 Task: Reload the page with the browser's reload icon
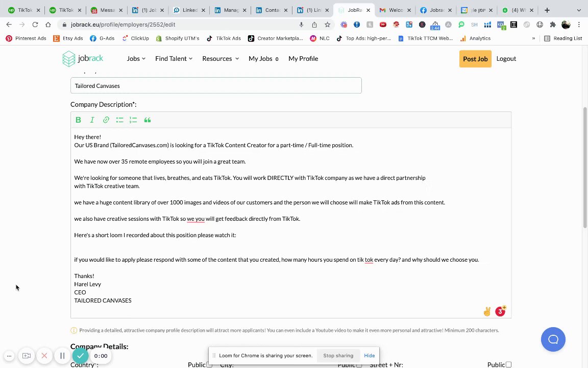coord(35,25)
